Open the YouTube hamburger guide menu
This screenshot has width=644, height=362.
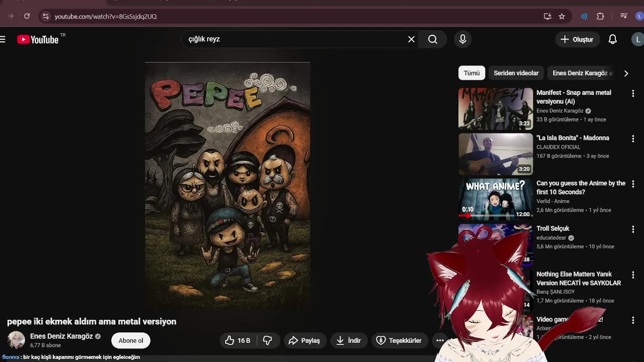(3, 39)
